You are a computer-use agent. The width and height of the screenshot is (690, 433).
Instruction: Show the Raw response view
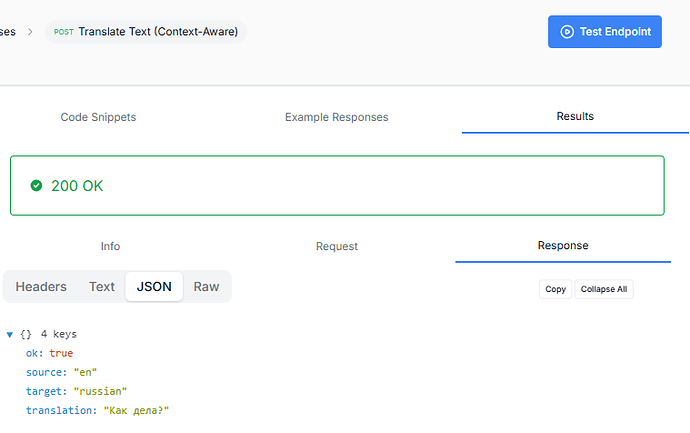pyautogui.click(x=206, y=286)
